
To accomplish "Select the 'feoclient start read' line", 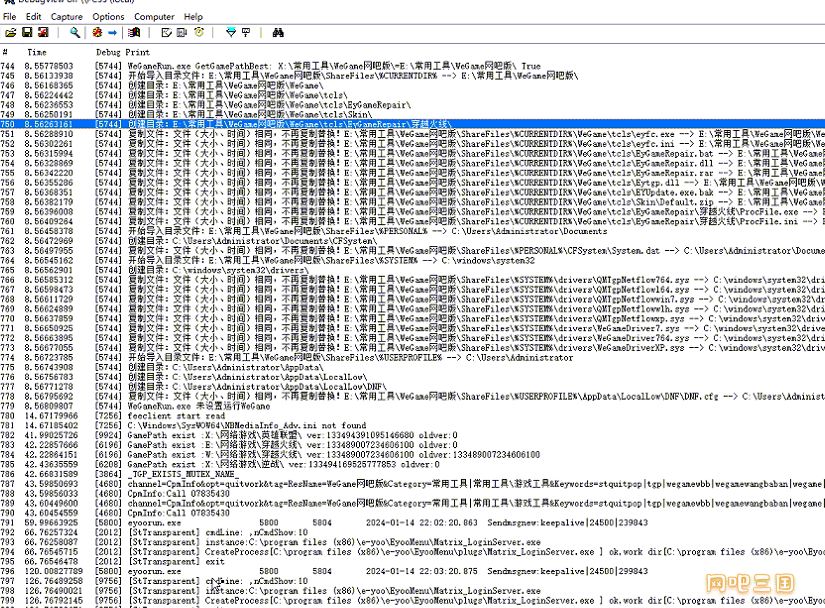I will click(412, 416).
